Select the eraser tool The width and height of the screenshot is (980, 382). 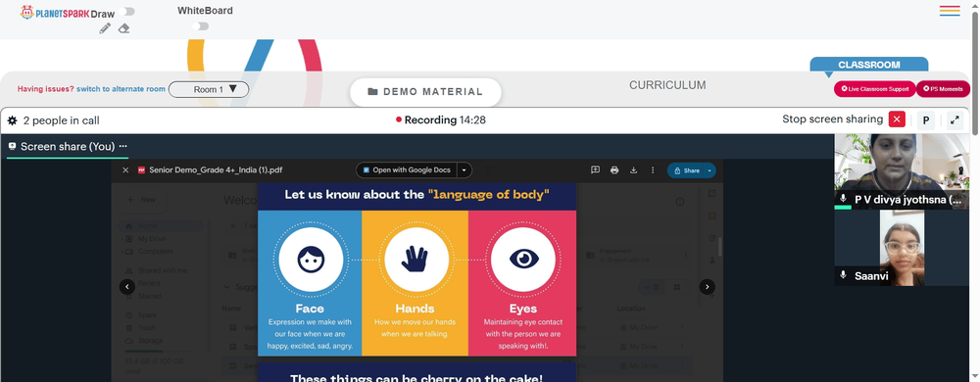click(x=123, y=28)
